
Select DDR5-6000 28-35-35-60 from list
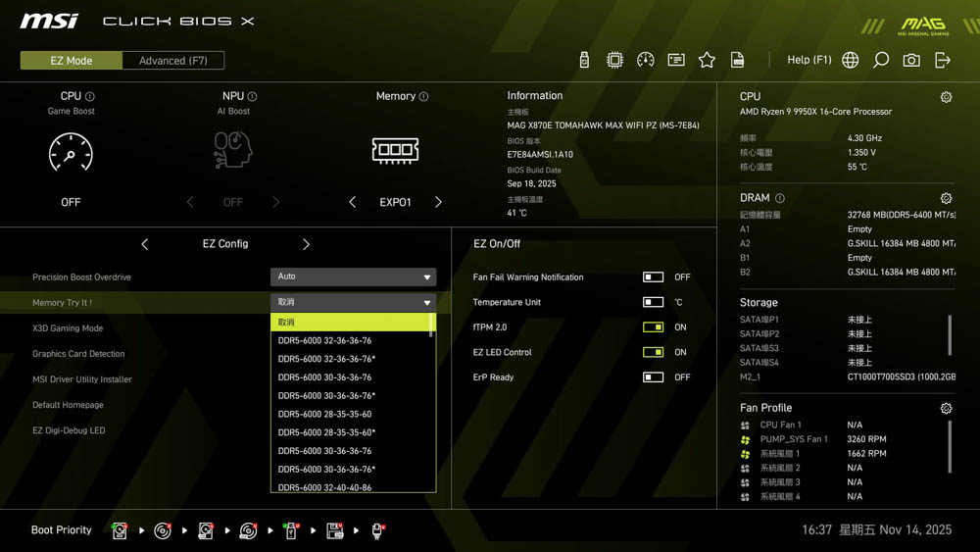(324, 415)
